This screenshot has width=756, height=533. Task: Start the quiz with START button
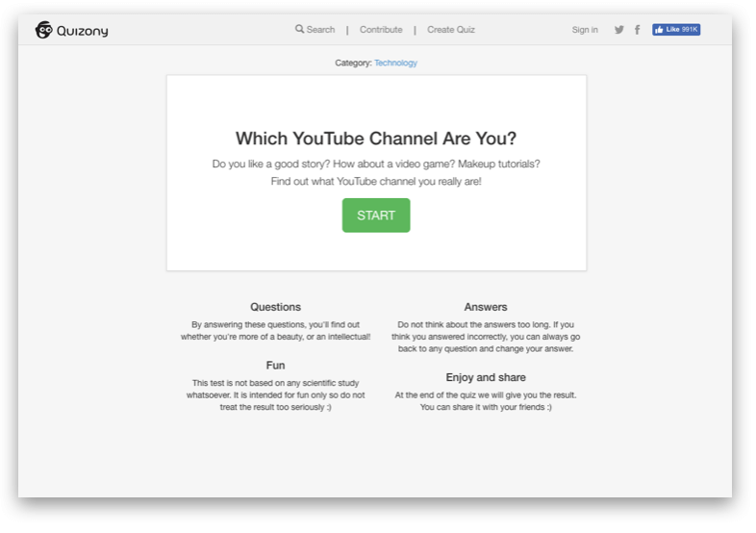pyautogui.click(x=376, y=216)
